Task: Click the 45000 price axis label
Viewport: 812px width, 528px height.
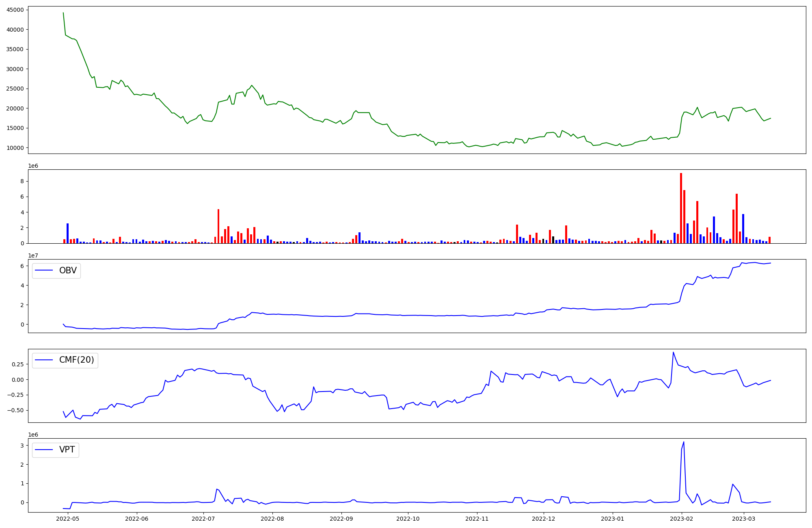Action: point(15,10)
